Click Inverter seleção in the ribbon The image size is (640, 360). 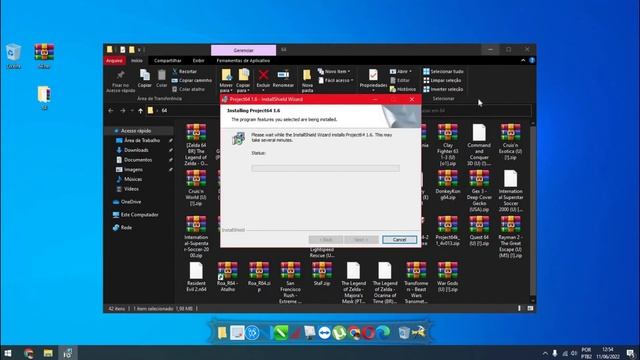[x=443, y=89]
